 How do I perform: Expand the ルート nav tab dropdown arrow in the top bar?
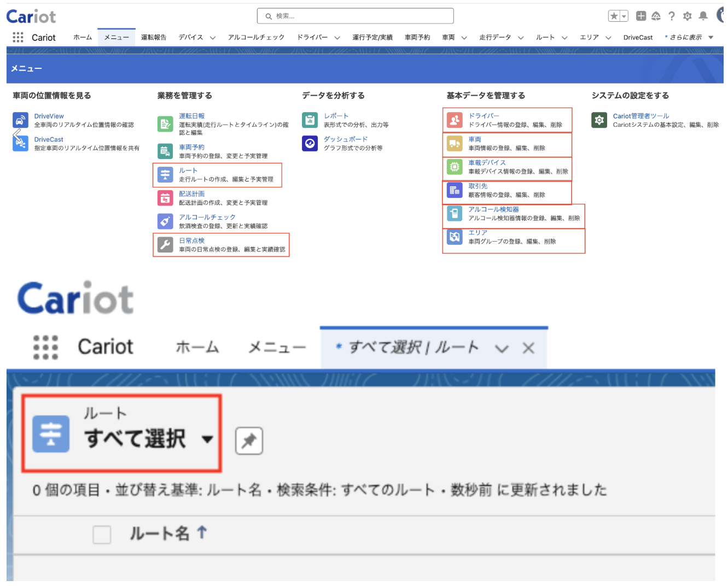564,38
